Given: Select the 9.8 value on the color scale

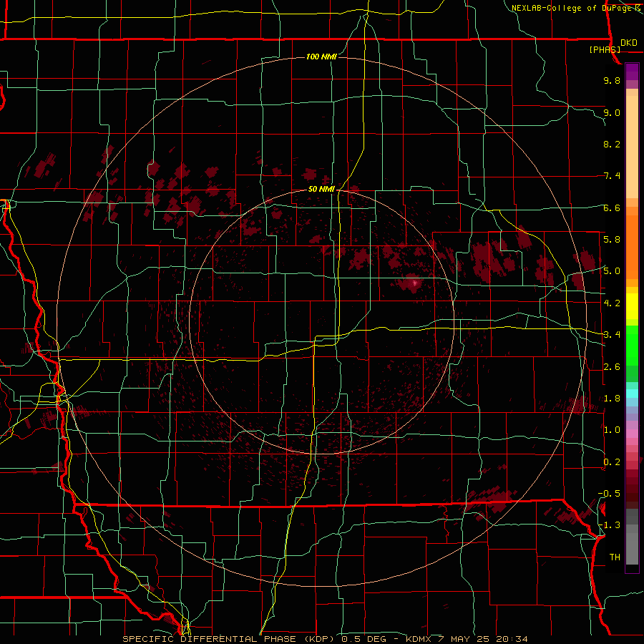Looking at the screenshot, I should [612, 81].
